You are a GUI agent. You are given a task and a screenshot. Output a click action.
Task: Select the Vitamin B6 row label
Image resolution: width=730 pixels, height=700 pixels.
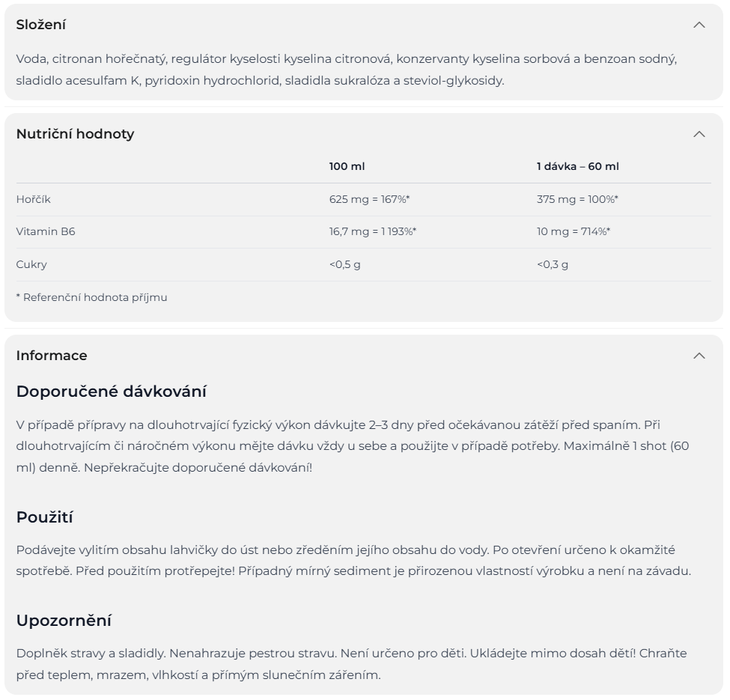(46, 231)
